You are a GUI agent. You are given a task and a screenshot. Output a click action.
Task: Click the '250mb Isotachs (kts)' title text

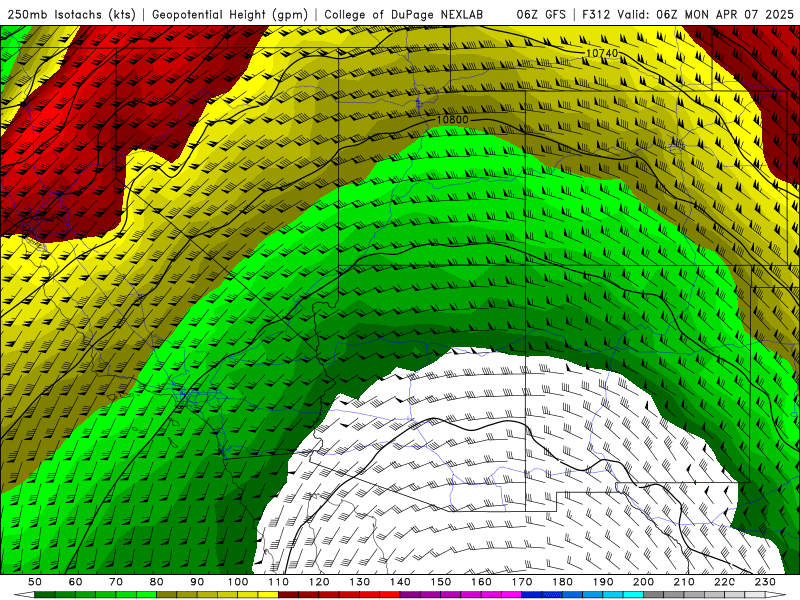[x=72, y=15]
